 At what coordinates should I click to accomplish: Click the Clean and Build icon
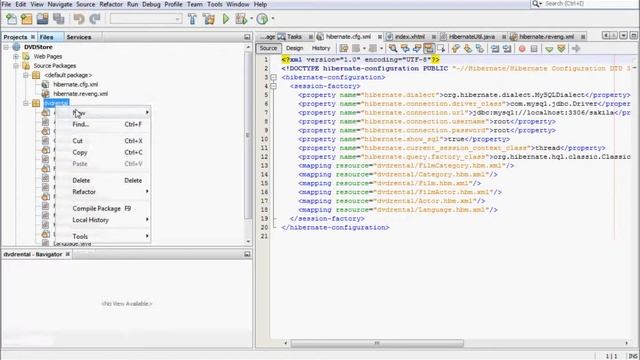(x=209, y=19)
